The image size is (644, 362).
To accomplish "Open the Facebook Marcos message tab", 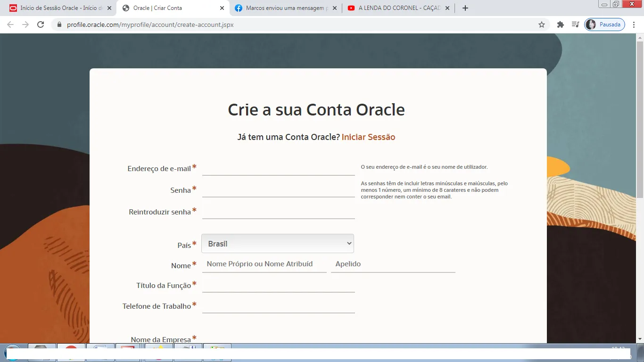I will (x=283, y=8).
